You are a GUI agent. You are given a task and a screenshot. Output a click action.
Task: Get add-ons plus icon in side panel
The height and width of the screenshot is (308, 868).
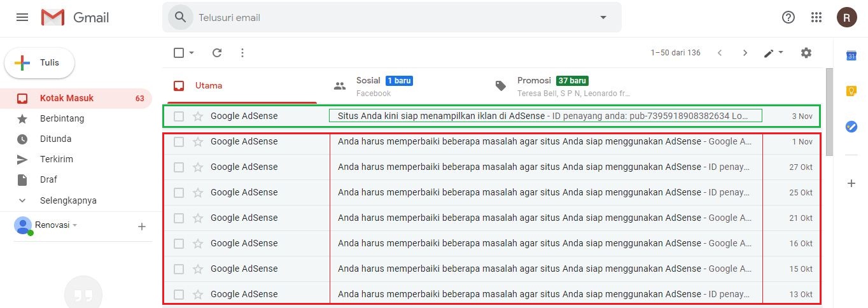click(851, 183)
